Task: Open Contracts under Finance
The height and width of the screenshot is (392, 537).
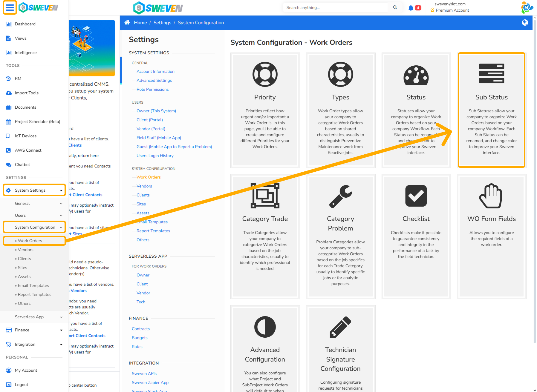Action: pyautogui.click(x=141, y=329)
